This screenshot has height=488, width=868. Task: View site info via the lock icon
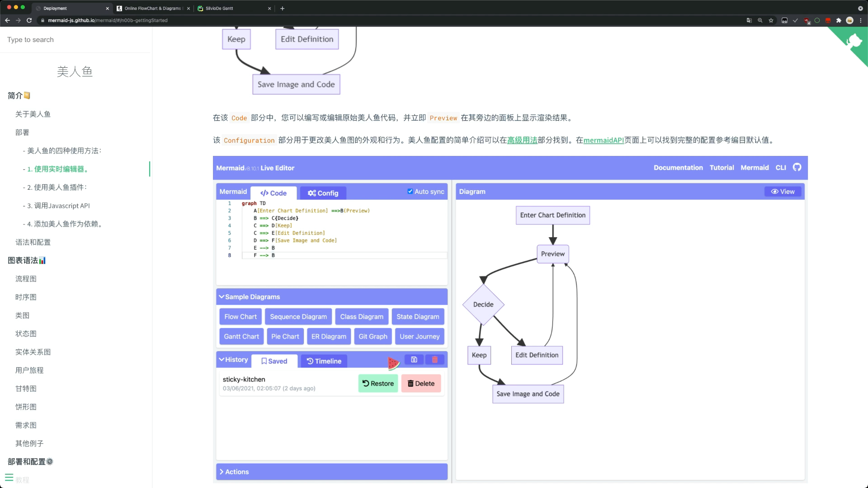[x=42, y=20]
